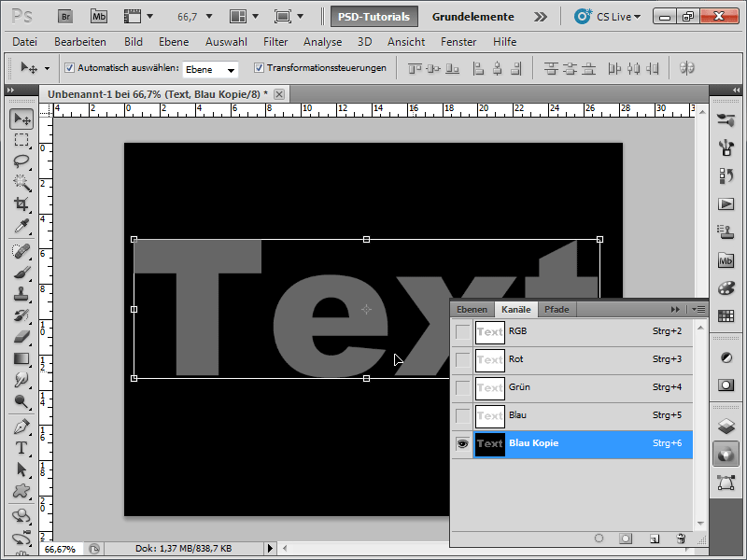Open Mini Bridge via Mb icon in top bar
This screenshot has width=747, height=560.
(99, 17)
